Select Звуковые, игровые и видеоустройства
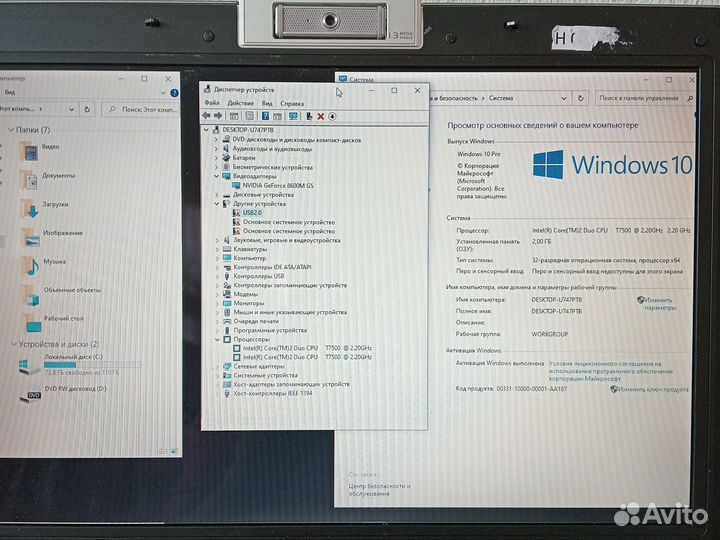 click(287, 240)
